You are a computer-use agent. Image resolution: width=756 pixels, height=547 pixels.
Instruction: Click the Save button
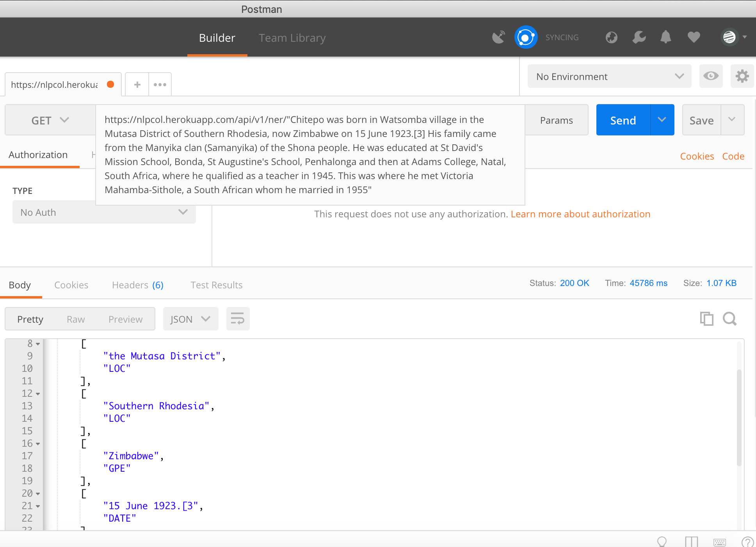(x=702, y=120)
